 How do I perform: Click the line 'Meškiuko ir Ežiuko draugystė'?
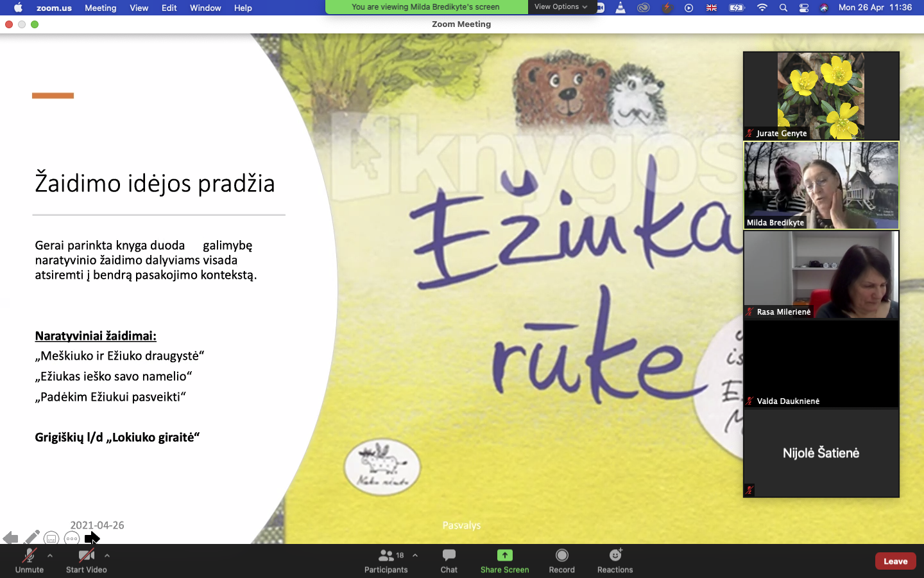coord(119,356)
